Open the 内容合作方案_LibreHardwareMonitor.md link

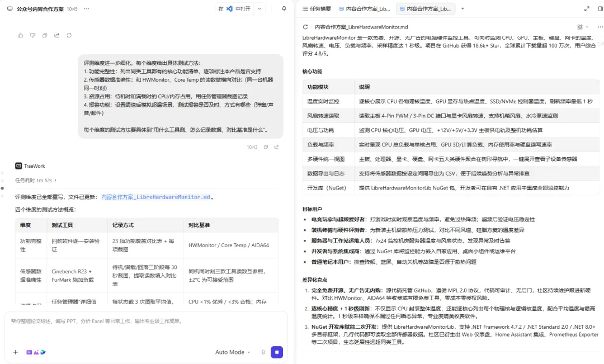point(155,197)
